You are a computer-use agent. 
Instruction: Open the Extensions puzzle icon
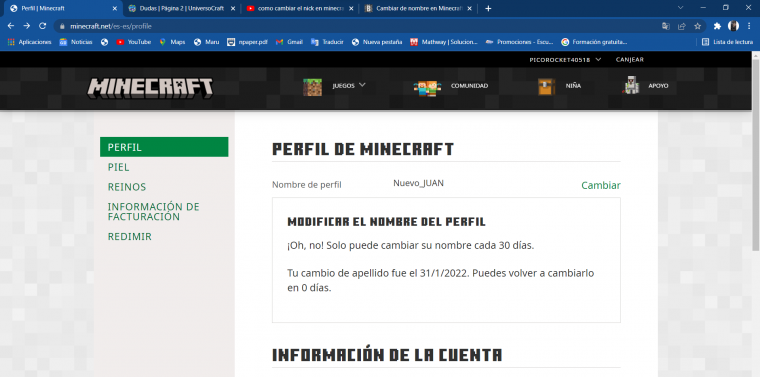click(717, 26)
